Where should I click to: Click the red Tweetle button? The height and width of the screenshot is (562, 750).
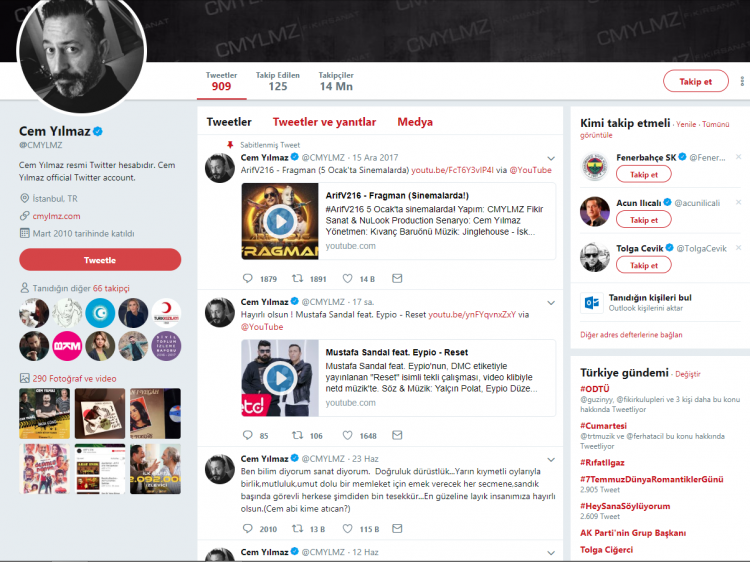point(100,260)
